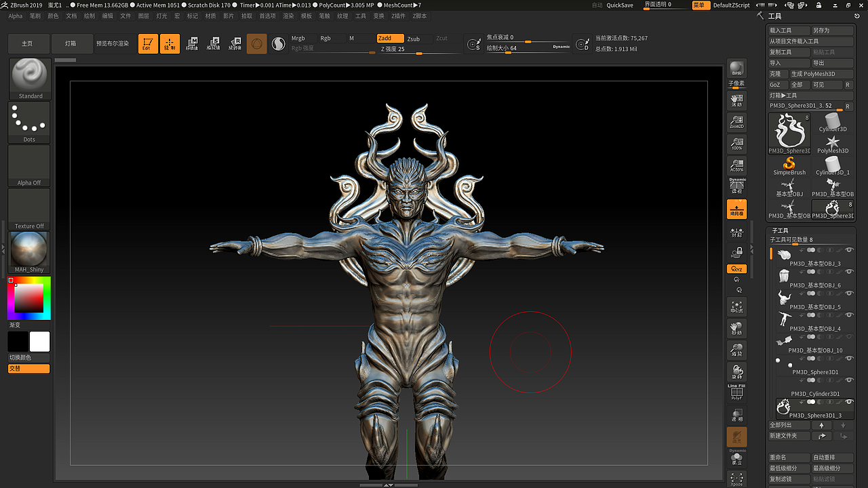Click the right-shelf rotate view icon
868x488 pixels.
pyautogui.click(x=736, y=372)
